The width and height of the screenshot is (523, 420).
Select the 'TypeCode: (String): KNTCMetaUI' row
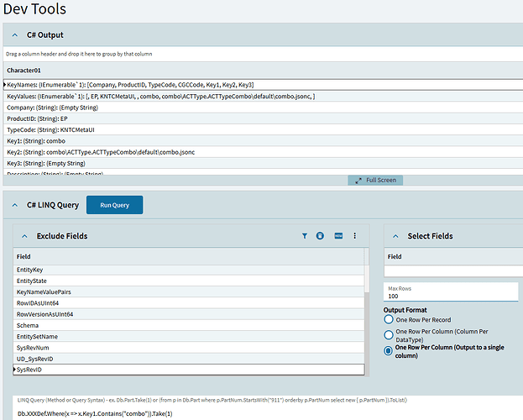263,129
